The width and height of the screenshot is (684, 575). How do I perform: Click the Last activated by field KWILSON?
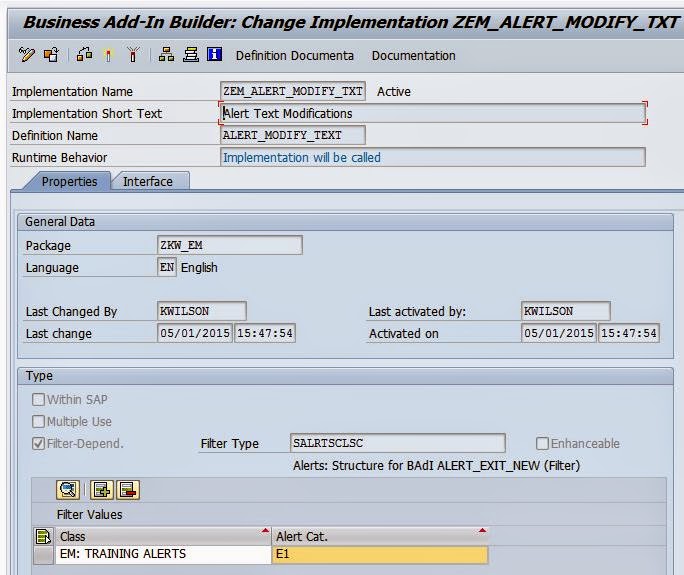(x=565, y=311)
